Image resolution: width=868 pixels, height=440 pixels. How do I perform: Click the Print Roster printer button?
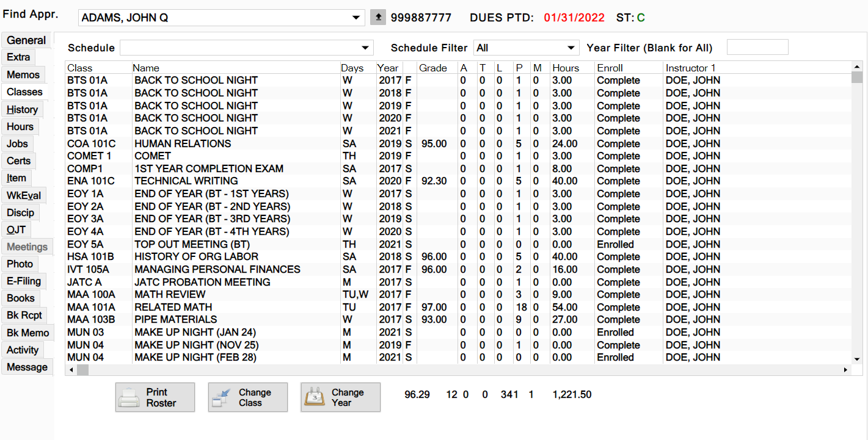coord(155,397)
